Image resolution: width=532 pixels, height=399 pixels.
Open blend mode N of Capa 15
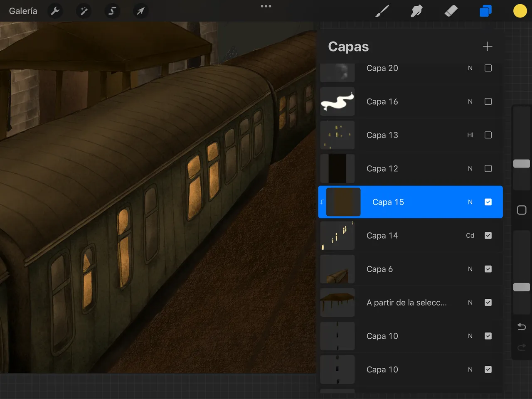tap(470, 202)
